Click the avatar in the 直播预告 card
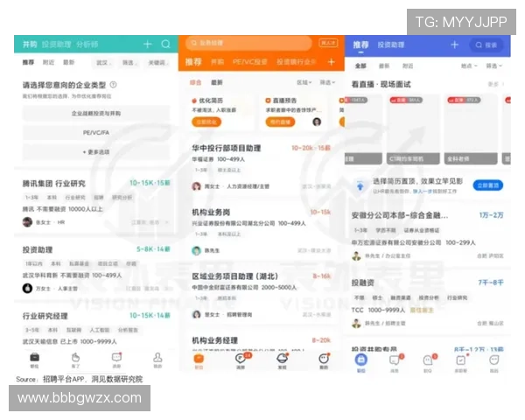The width and height of the screenshot is (525, 420). click(x=317, y=122)
